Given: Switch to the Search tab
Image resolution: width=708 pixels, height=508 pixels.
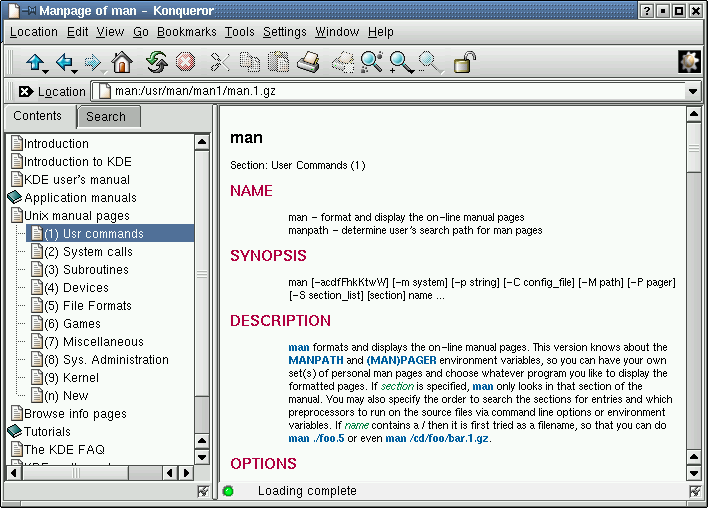Looking at the screenshot, I should click(106, 117).
